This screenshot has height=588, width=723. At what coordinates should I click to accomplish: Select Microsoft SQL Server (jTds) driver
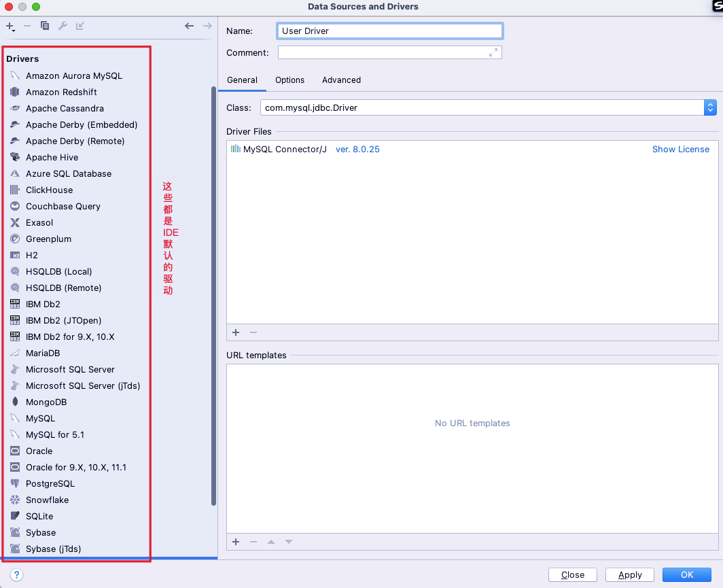(x=83, y=385)
